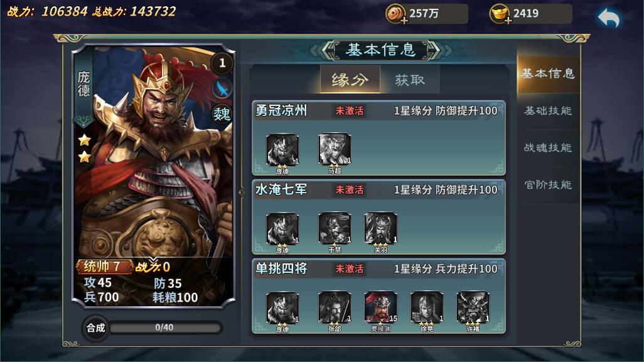Select the 张郃 hero portrait

335,307
